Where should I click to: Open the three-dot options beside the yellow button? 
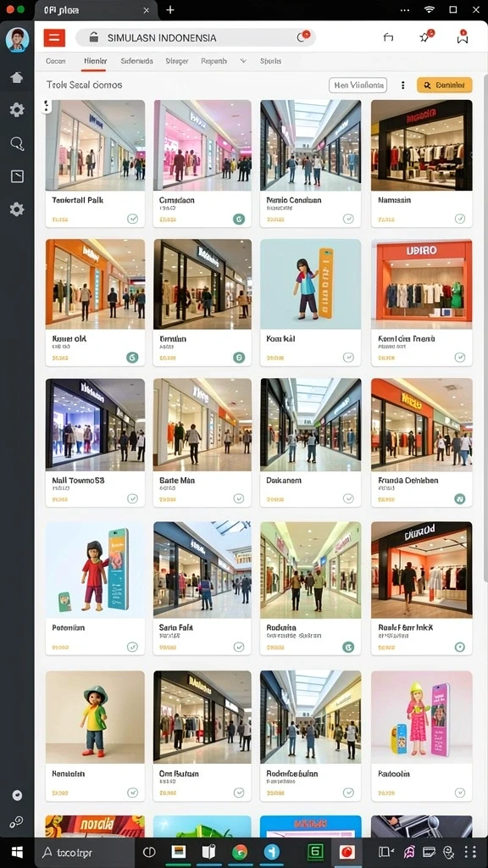pyautogui.click(x=402, y=86)
